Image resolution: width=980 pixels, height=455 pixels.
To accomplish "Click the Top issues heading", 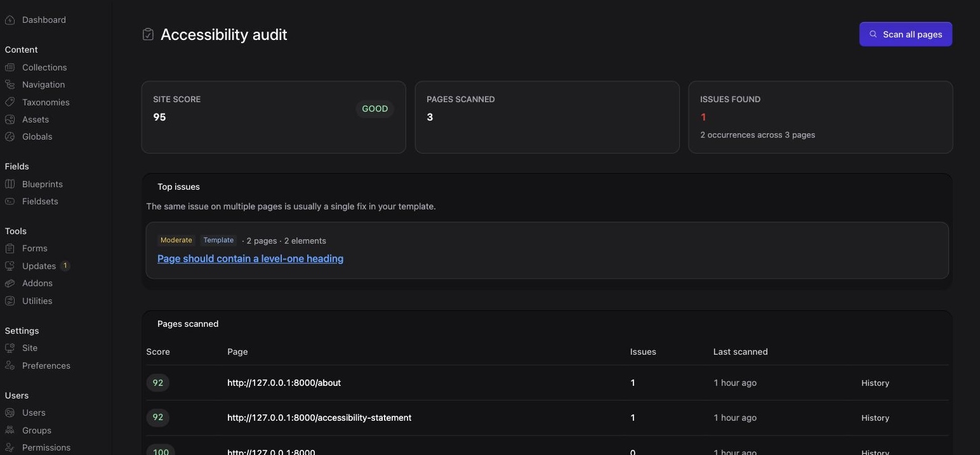I will (178, 187).
